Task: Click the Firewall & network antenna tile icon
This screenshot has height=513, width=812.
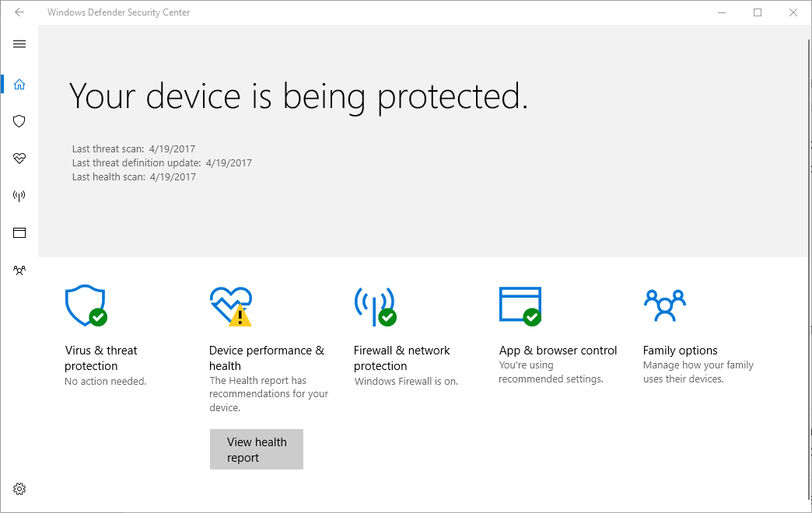Action: (375, 305)
